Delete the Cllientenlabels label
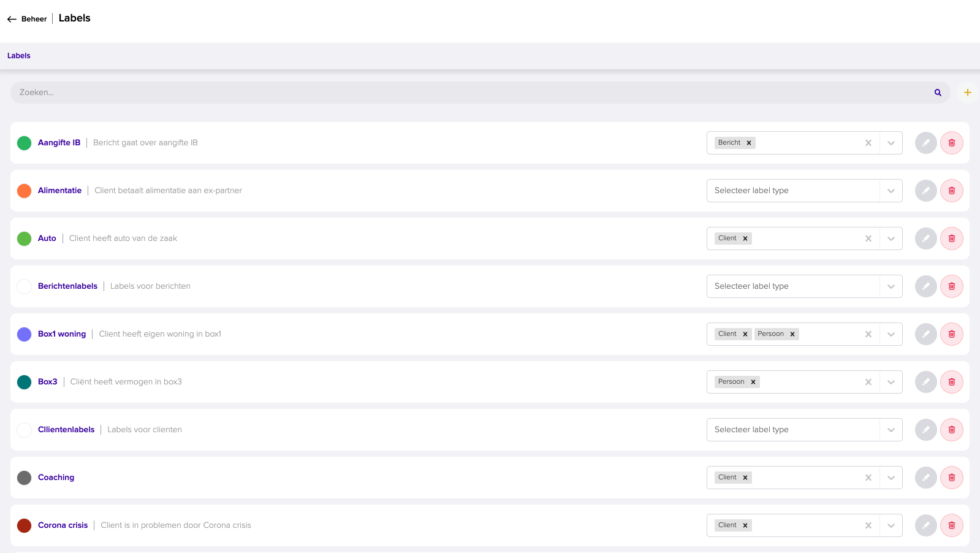 point(952,430)
